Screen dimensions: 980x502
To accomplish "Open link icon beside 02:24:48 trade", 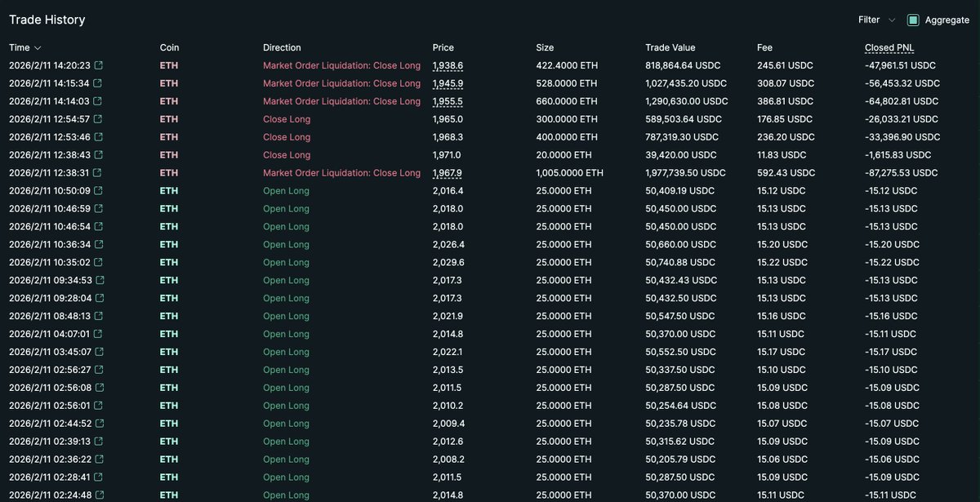I will (98, 495).
